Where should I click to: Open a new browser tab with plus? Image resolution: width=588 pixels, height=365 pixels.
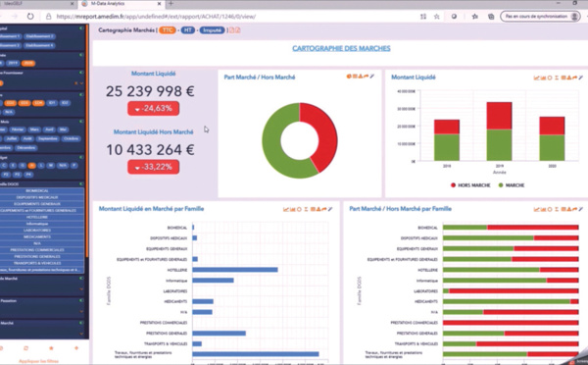(x=171, y=4)
